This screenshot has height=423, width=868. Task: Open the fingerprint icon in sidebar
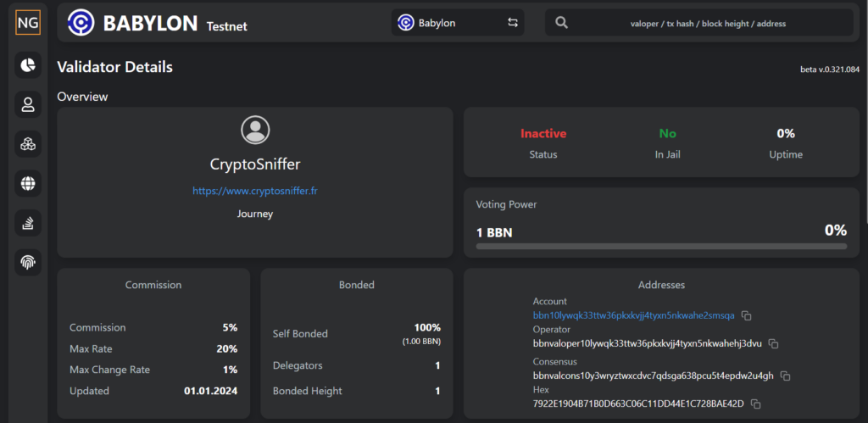point(28,262)
